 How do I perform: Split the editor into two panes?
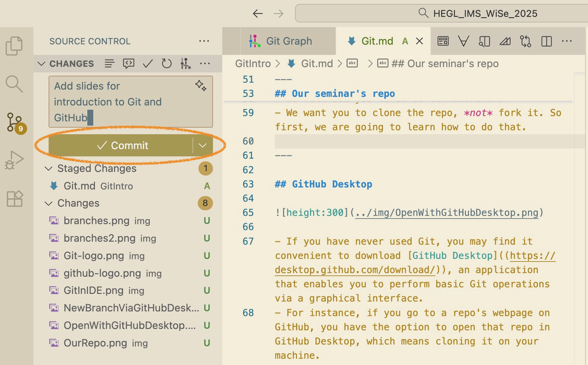click(x=547, y=41)
